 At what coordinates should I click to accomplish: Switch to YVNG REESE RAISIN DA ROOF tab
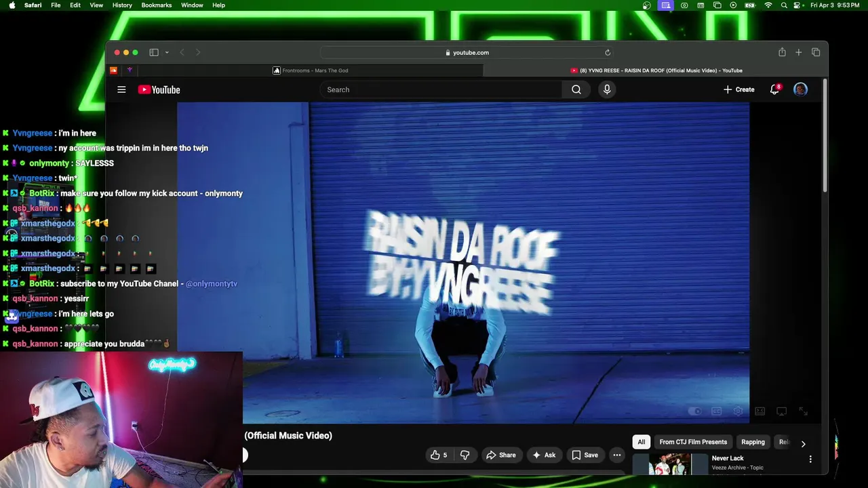click(656, 70)
